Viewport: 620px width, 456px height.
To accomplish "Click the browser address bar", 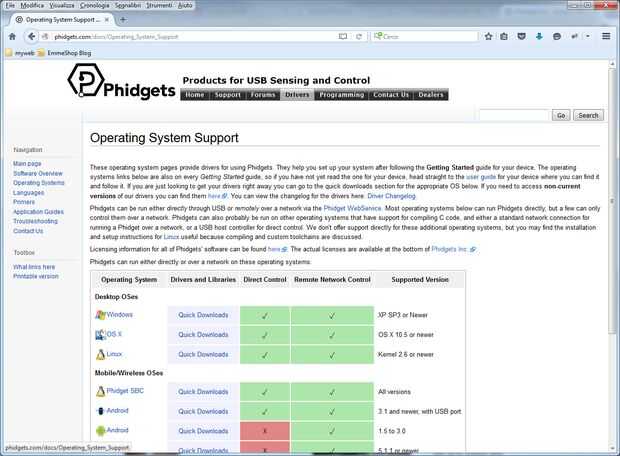I will pos(194,37).
